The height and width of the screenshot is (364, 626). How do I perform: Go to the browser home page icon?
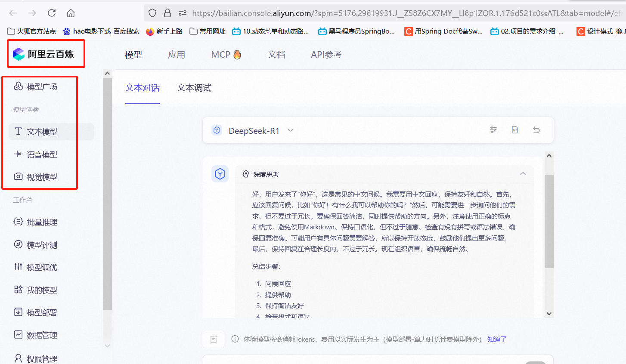point(71,13)
